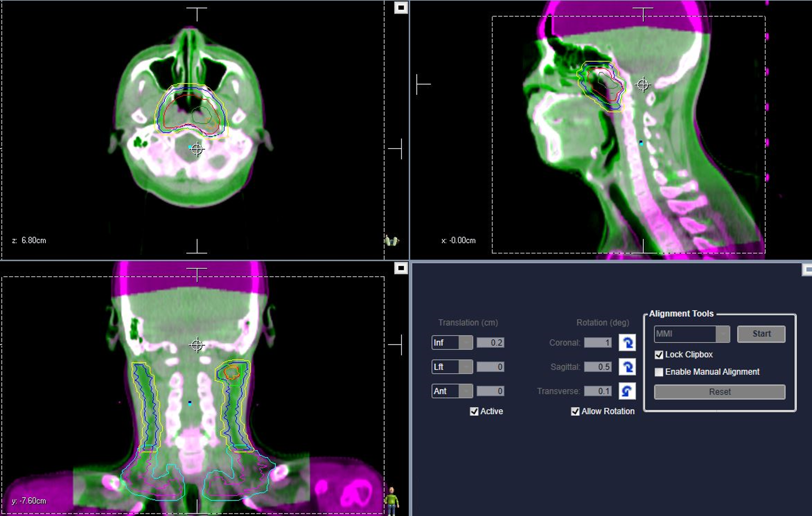Click the human figure orientation icon in coronal view
Screen dimensions: 812x516
point(391,500)
